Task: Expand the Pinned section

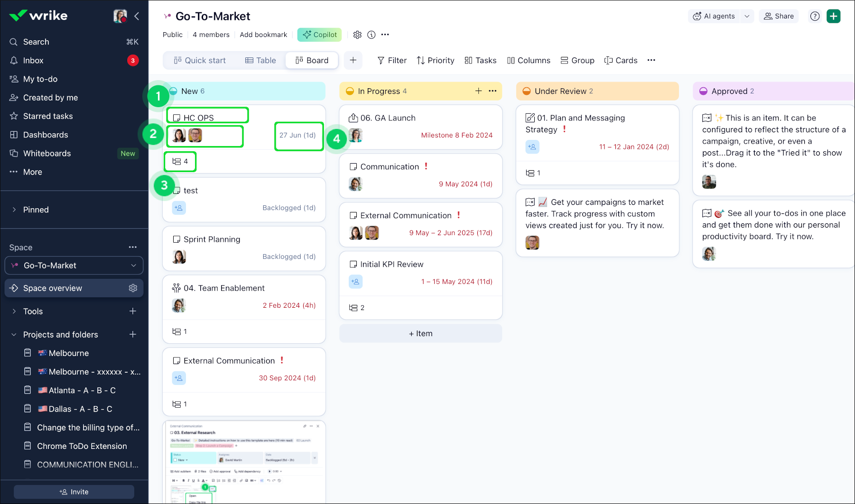Action: (x=14, y=210)
